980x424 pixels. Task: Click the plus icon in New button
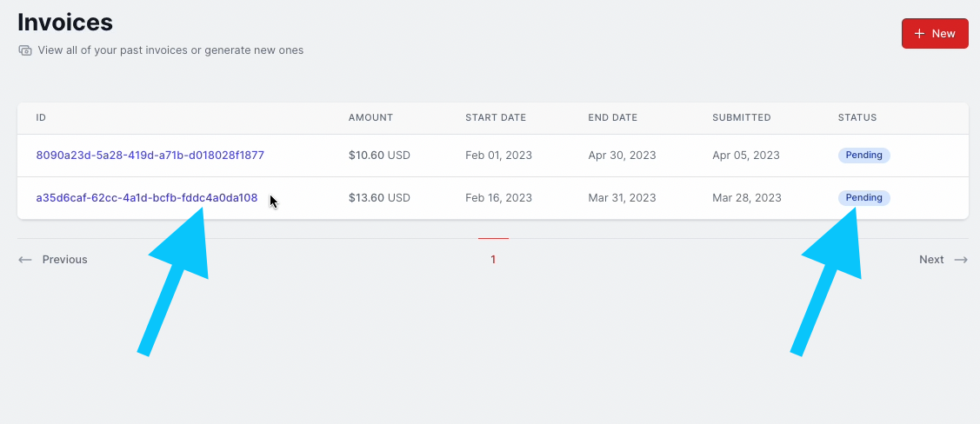point(919,34)
